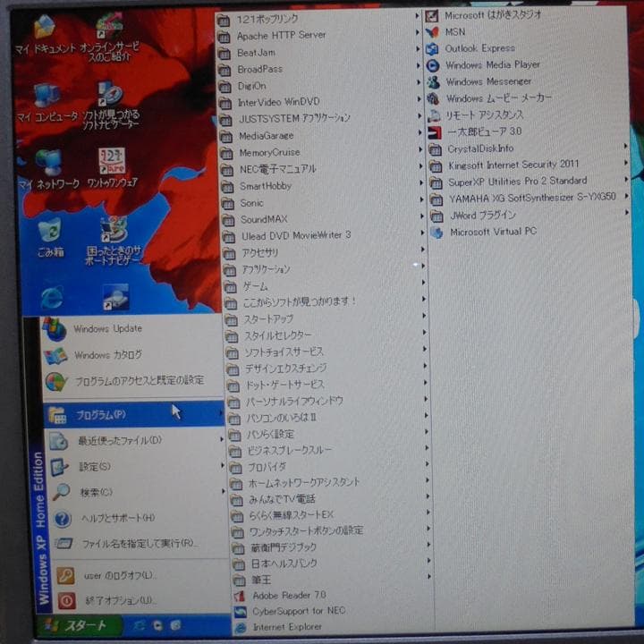Open the DigiOn program folder
Screen dimensions: 644x644
(x=320, y=86)
